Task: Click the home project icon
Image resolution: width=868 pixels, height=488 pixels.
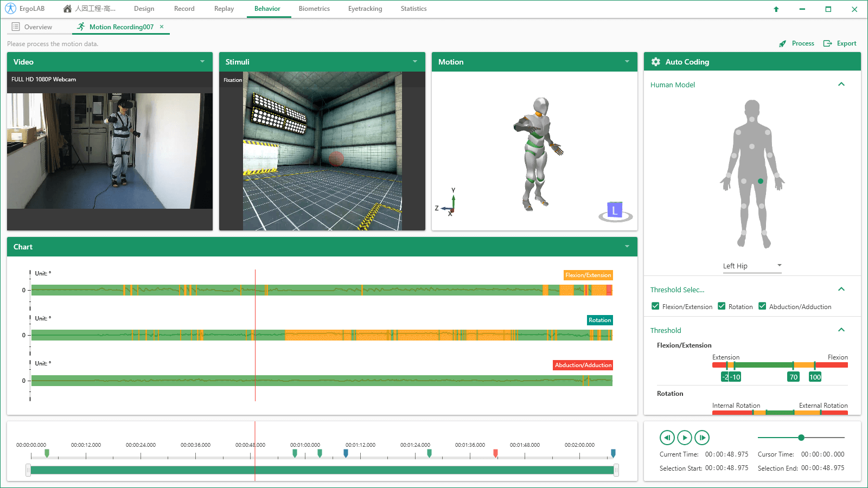Action: point(67,9)
